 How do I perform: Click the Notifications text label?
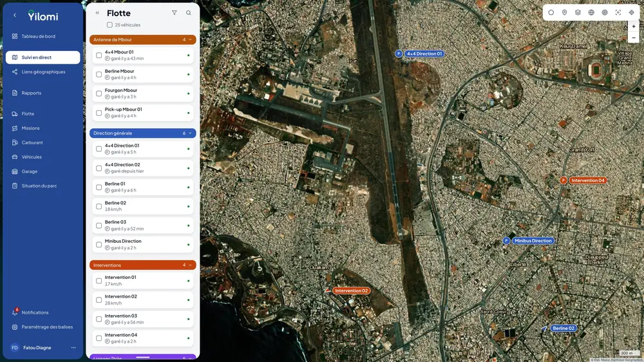(35, 312)
